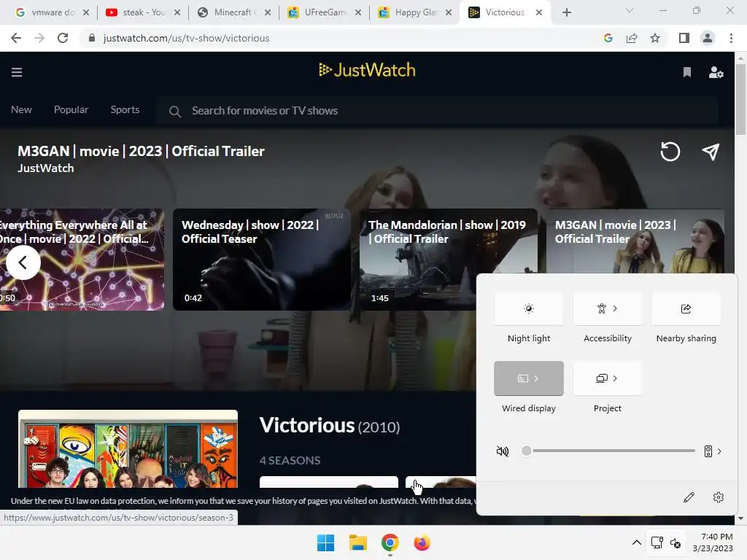The height and width of the screenshot is (560, 747).
Task: Open Firefox from taskbar
Action: (x=422, y=542)
